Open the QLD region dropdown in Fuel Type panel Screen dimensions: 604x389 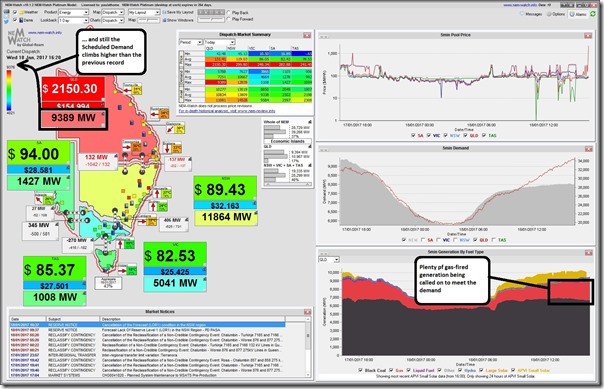[329, 260]
